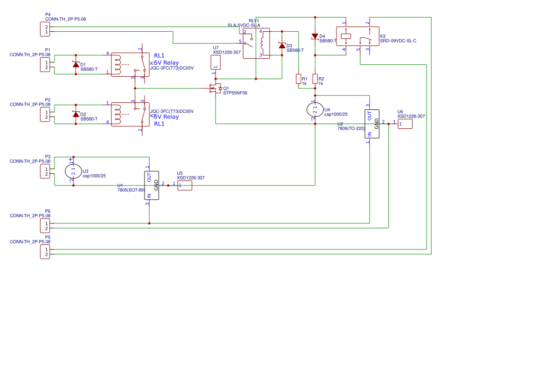The width and height of the screenshot is (554, 392).
Task: Click the K3 designator text
Action: 383,36
